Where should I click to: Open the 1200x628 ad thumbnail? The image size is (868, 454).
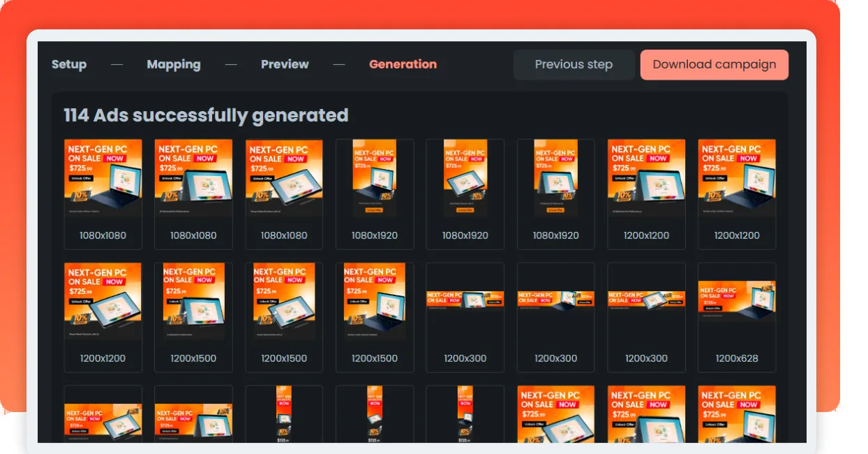click(737, 317)
